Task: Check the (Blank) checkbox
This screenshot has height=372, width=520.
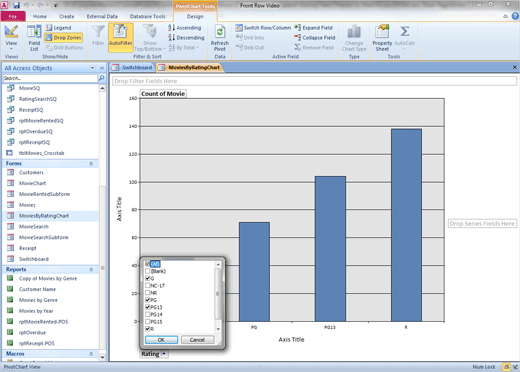Action: (x=148, y=271)
